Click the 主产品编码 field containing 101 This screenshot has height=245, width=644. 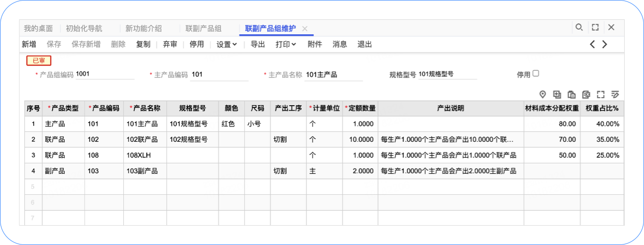pyautogui.click(x=219, y=75)
